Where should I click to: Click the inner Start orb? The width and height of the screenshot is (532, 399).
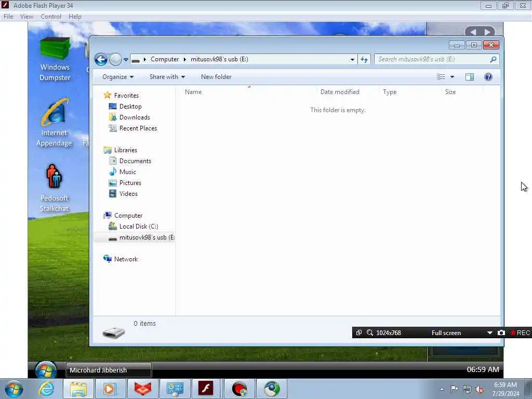click(46, 370)
